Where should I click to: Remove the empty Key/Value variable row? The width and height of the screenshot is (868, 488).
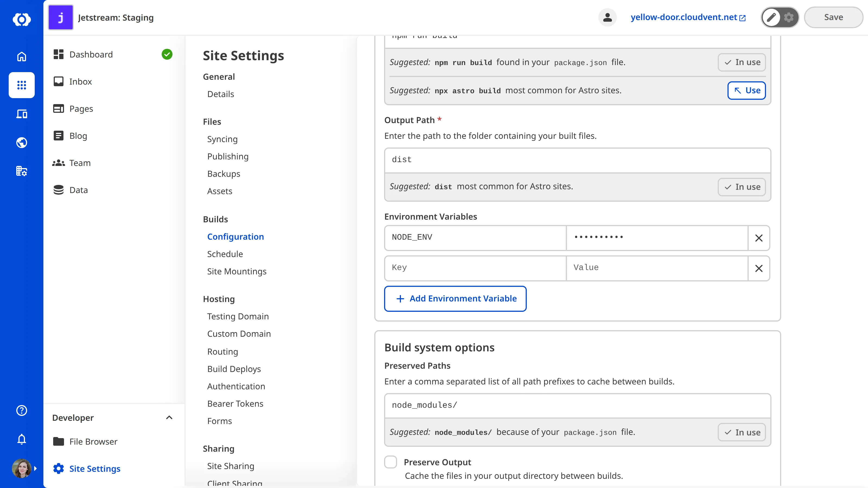tap(759, 268)
